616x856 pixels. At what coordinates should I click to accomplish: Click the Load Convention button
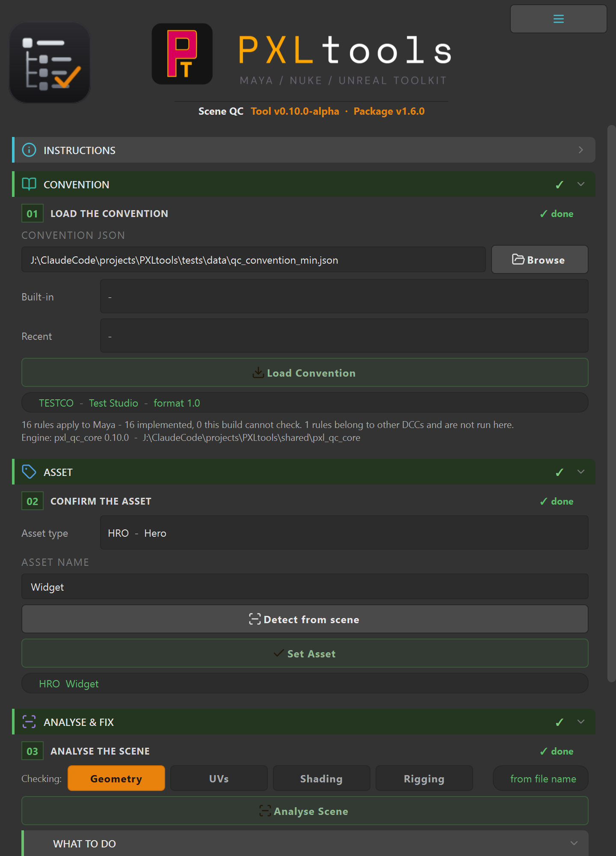pyautogui.click(x=305, y=373)
